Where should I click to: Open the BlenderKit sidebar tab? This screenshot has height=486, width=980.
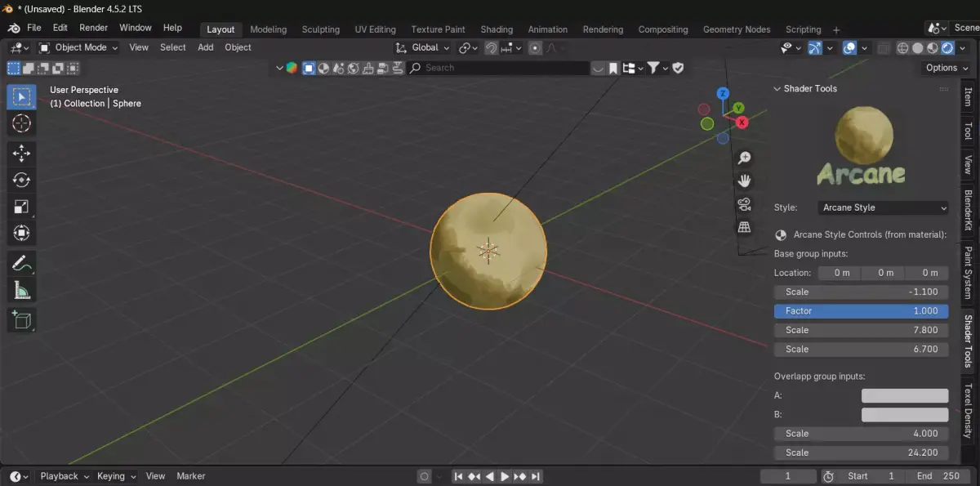pos(969,210)
